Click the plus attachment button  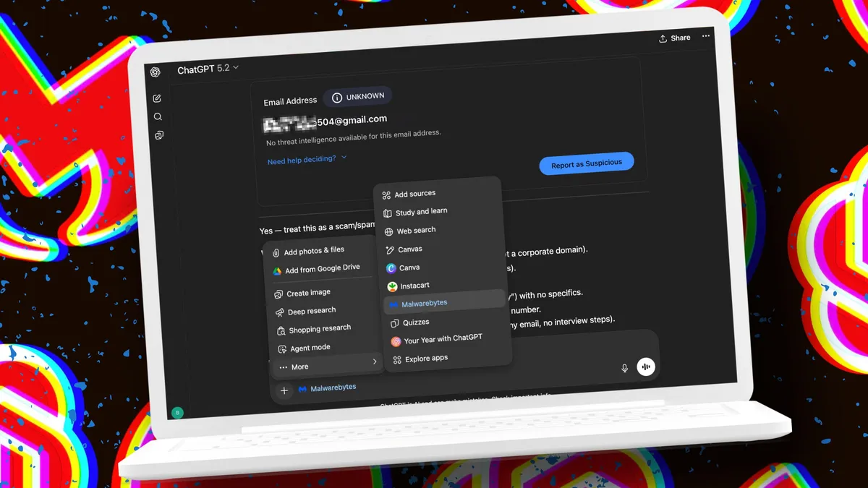tap(284, 390)
